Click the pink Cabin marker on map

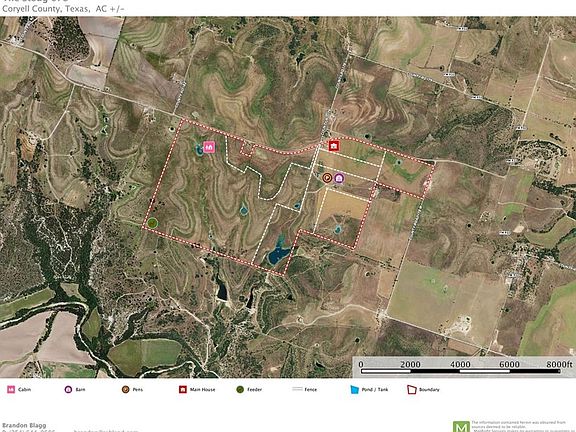point(209,147)
